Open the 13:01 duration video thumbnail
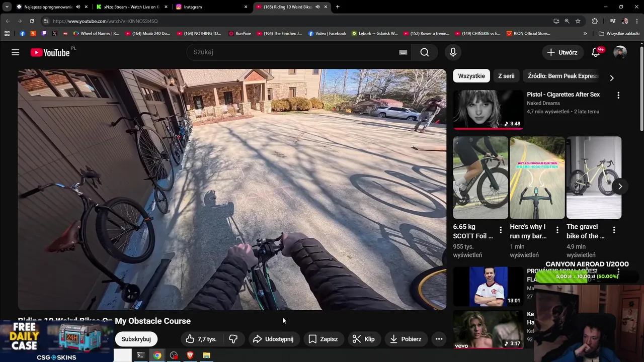Image resolution: width=644 pixels, height=362 pixels. [x=488, y=287]
